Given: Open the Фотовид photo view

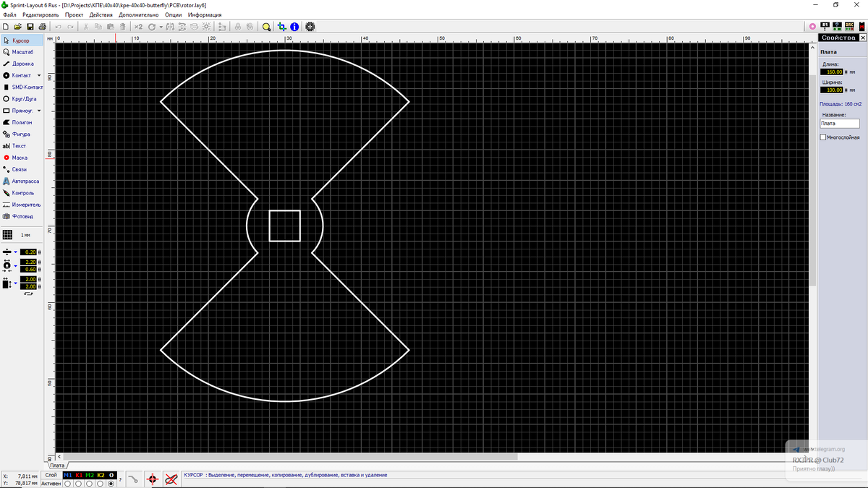Looking at the screenshot, I should pos(22,216).
